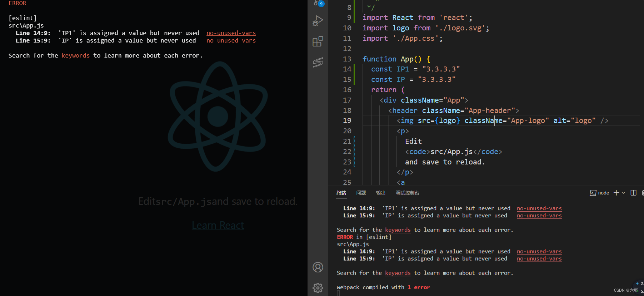Click the terminal input cursor at bottom
The height and width of the screenshot is (296, 644).
(339, 293)
